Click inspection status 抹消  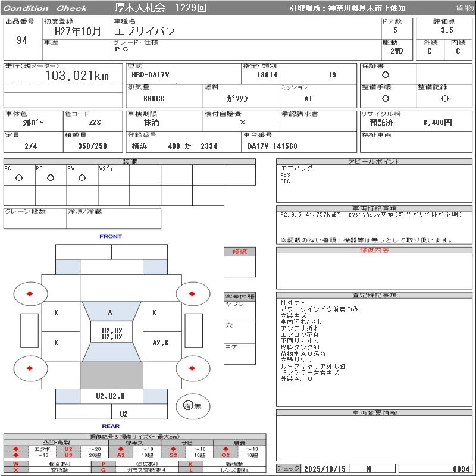tap(151, 123)
